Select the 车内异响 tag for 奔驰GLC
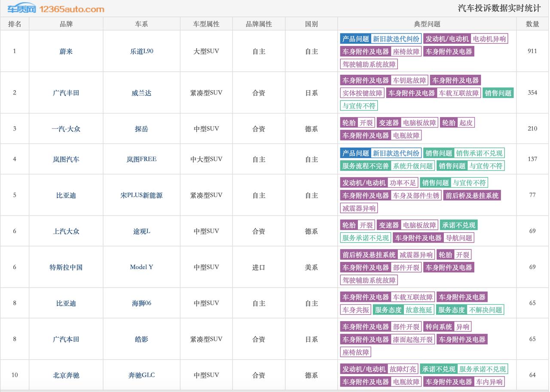This screenshot has width=550, height=392. tap(489, 382)
